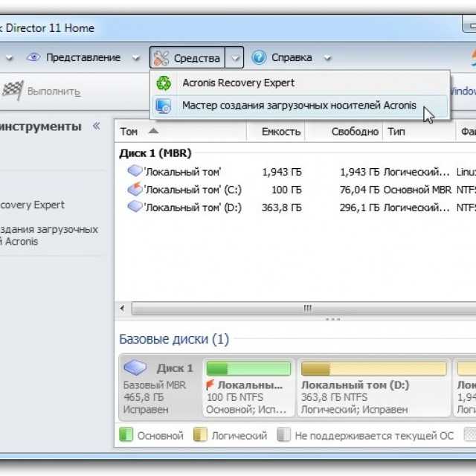Viewport: 476px width, 476px height.
Task: Select the Диск 1 disk block
Action: click(x=160, y=387)
